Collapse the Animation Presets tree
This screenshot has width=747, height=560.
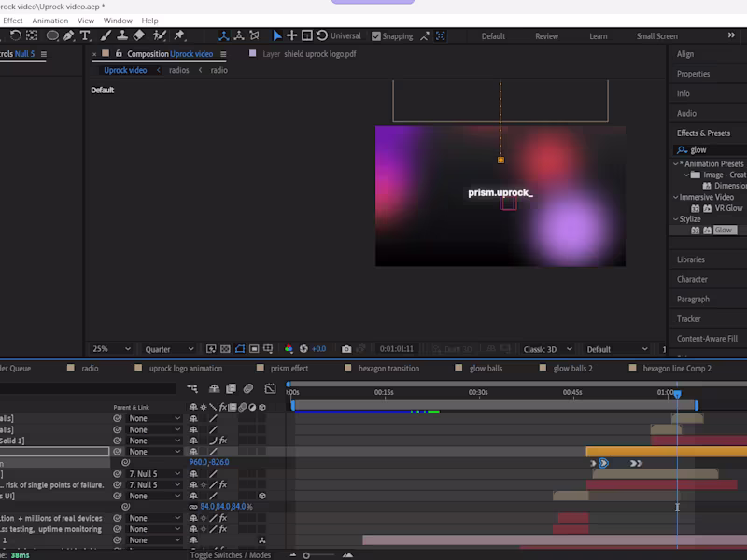[675, 164]
